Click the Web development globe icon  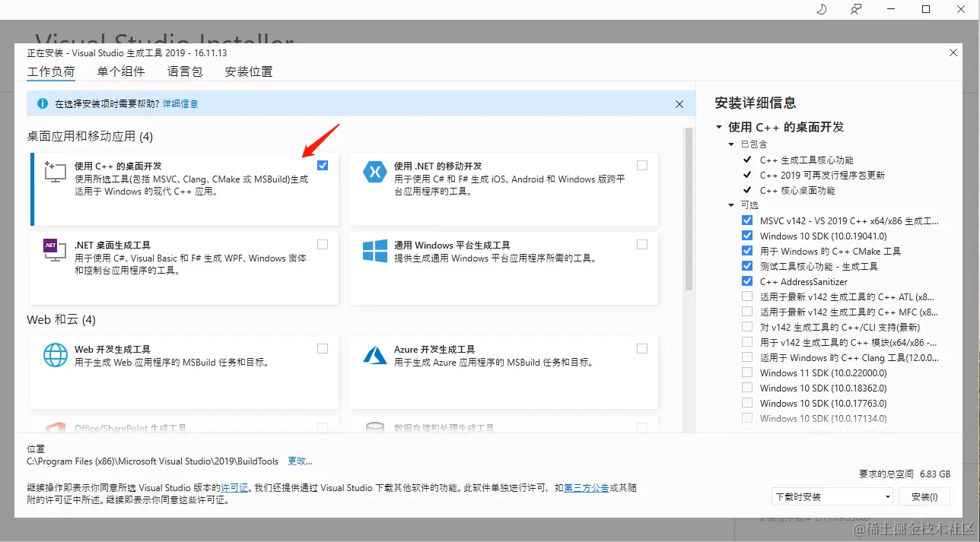coord(56,355)
